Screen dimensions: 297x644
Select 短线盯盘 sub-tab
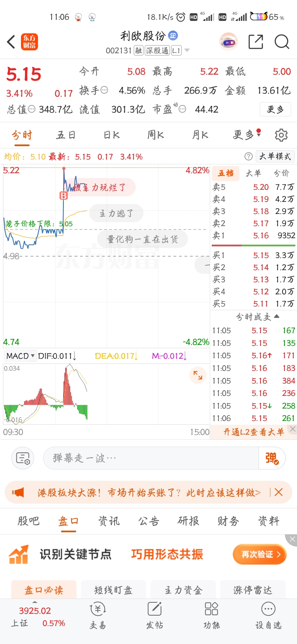(x=113, y=590)
